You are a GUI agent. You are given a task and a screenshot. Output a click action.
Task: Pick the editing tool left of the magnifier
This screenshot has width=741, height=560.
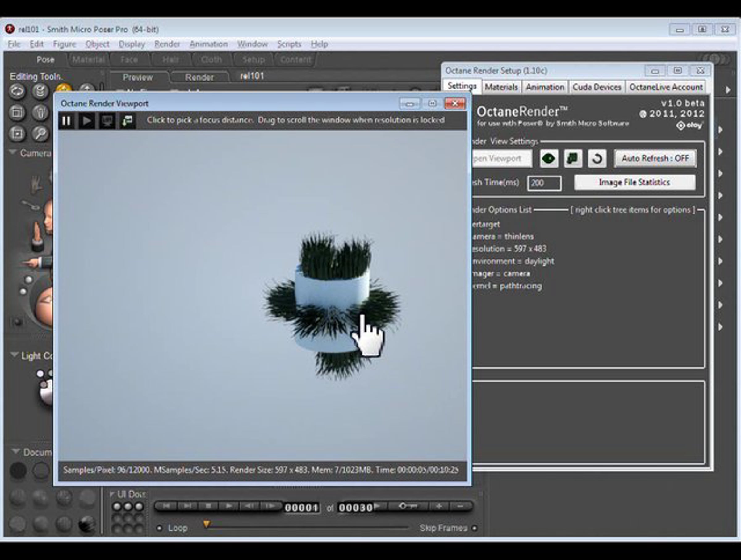(x=17, y=134)
